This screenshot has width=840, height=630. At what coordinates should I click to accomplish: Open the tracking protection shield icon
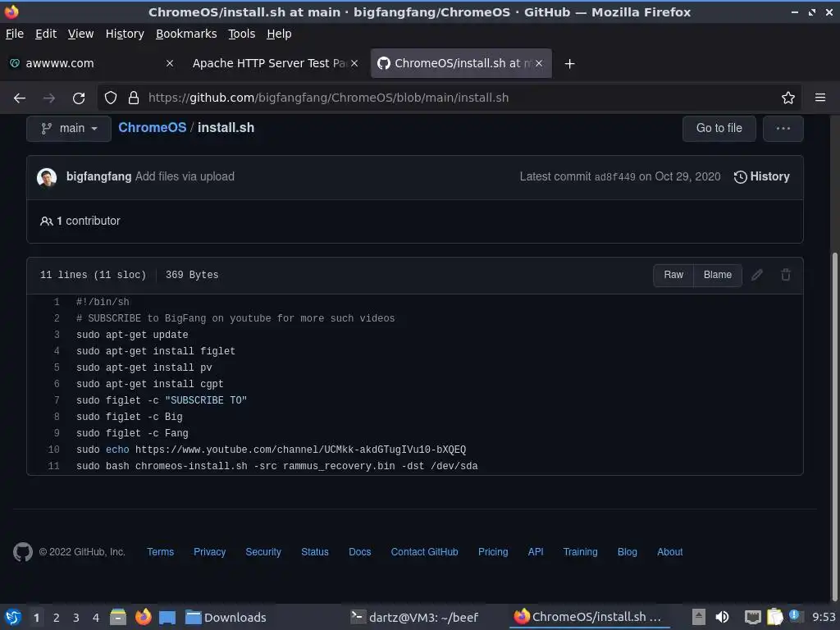click(x=111, y=98)
